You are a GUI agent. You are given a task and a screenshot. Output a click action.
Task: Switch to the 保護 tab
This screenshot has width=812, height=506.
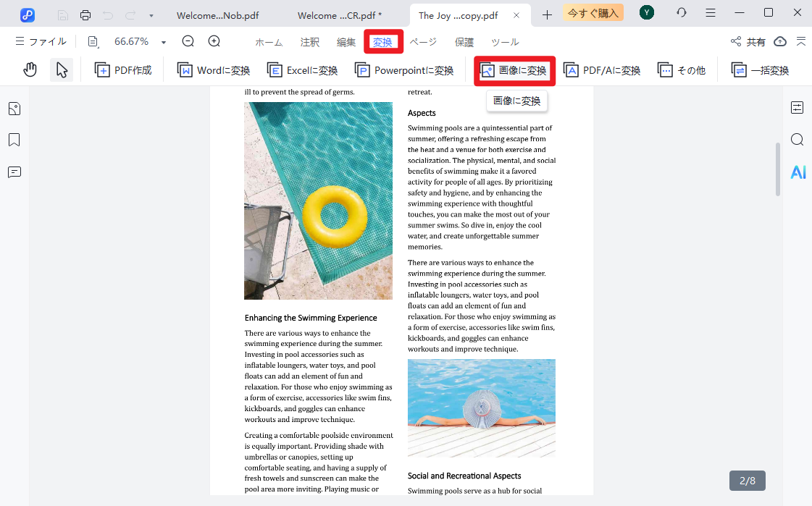pyautogui.click(x=464, y=42)
